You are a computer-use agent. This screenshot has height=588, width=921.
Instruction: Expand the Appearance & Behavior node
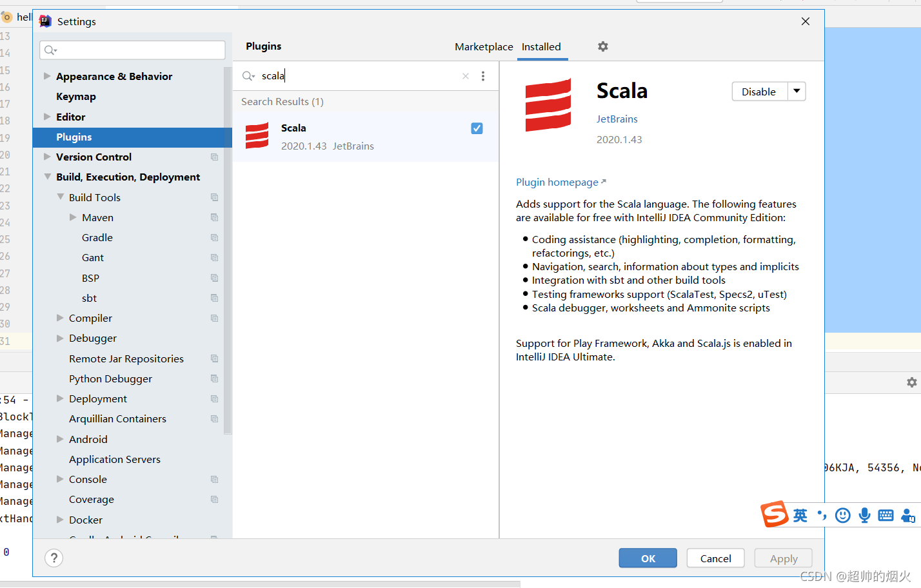[47, 76]
